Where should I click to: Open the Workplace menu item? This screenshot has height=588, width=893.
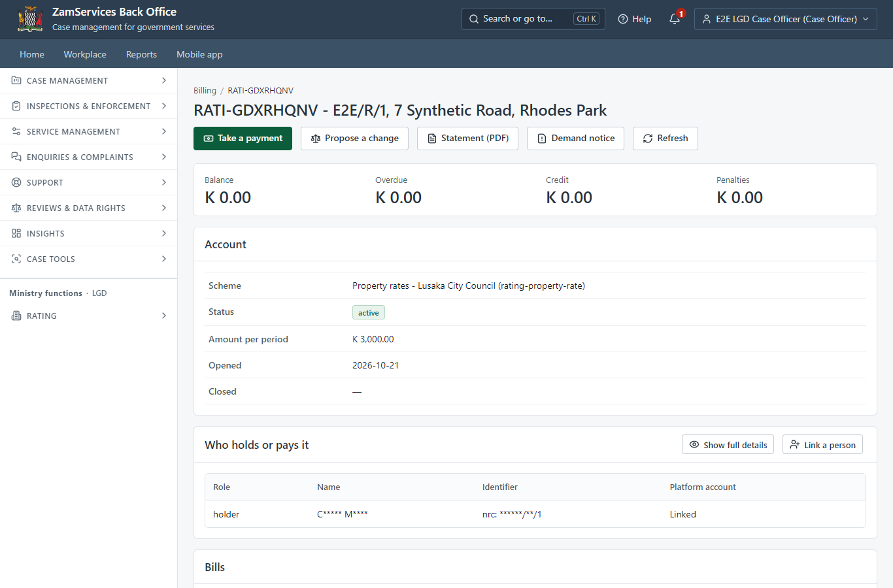point(85,54)
